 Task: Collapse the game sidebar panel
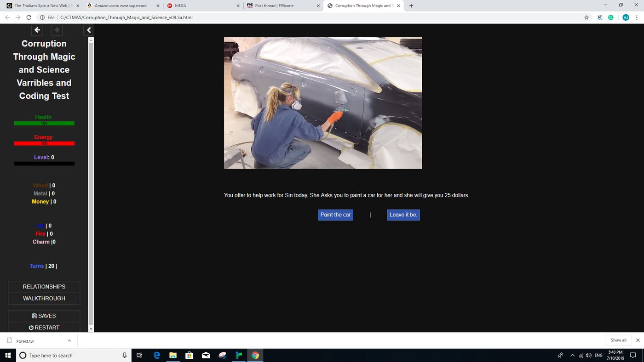click(x=89, y=30)
